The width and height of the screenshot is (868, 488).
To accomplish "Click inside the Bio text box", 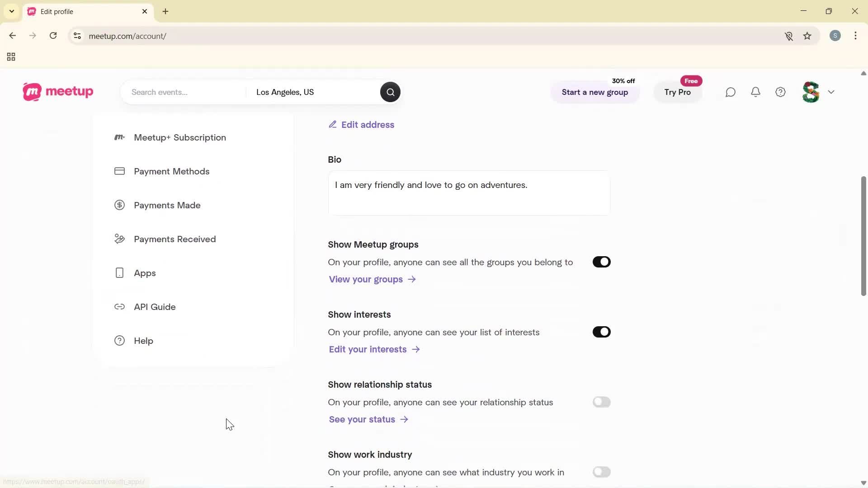I will [x=468, y=193].
